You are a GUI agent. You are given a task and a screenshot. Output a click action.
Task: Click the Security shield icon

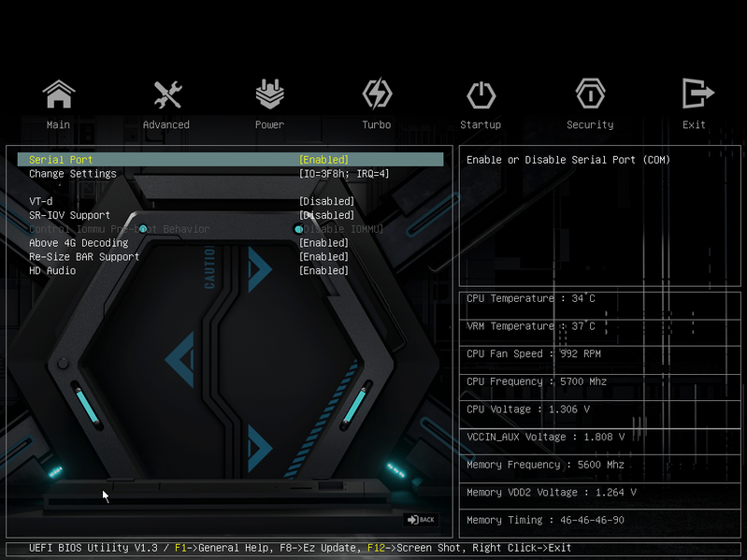590,93
